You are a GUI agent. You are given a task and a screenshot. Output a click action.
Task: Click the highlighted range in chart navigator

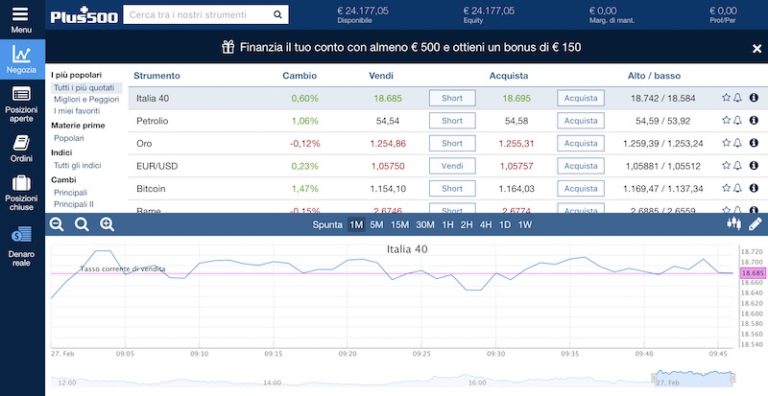[694, 378]
